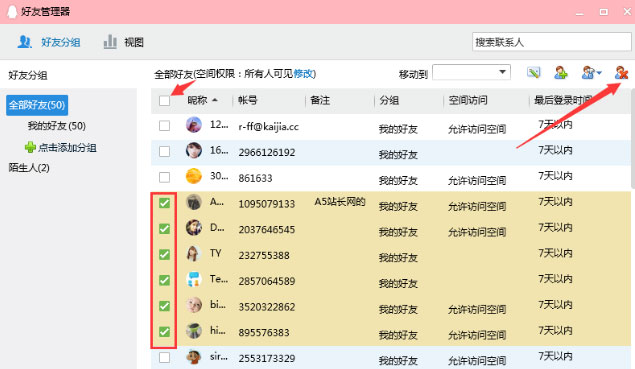
Task: Uncheck the box for account 232755388
Action: click(x=164, y=254)
